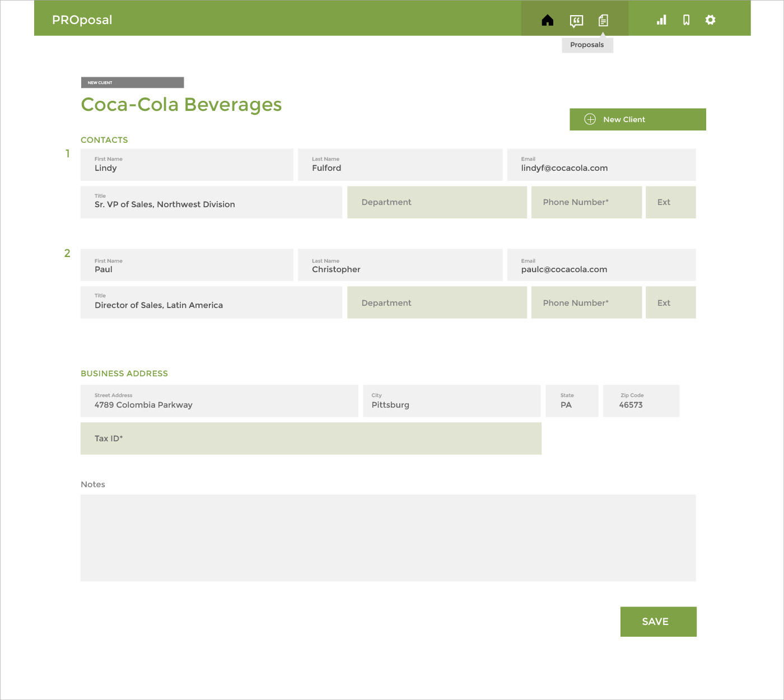Click the Last Name field containing Christopher

(x=400, y=265)
